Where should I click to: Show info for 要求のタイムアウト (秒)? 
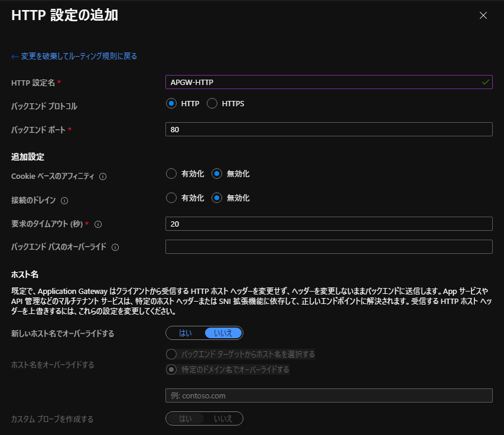[98, 224]
